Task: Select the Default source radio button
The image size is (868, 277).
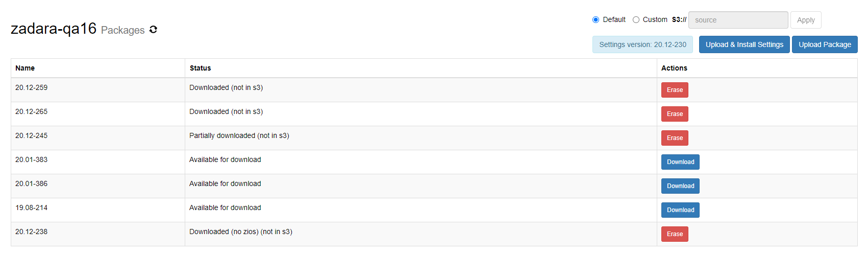Action: [596, 20]
